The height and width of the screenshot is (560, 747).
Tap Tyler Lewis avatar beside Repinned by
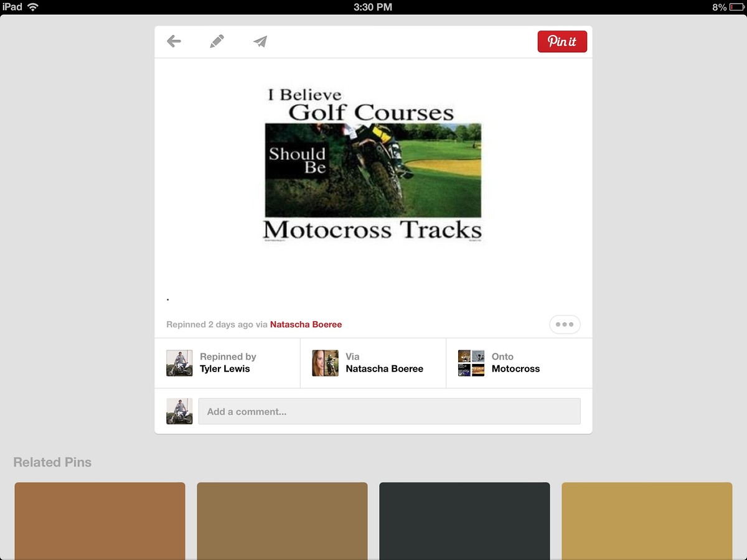click(x=179, y=363)
